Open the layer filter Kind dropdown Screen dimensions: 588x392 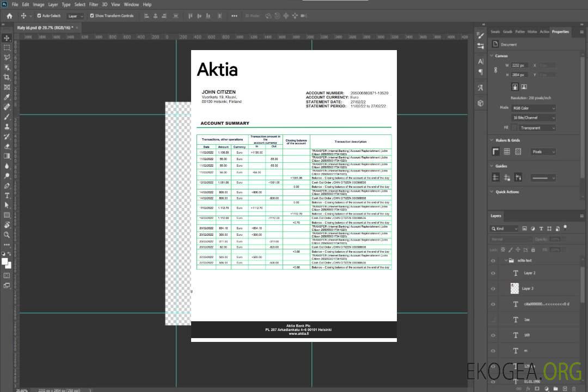click(504, 229)
